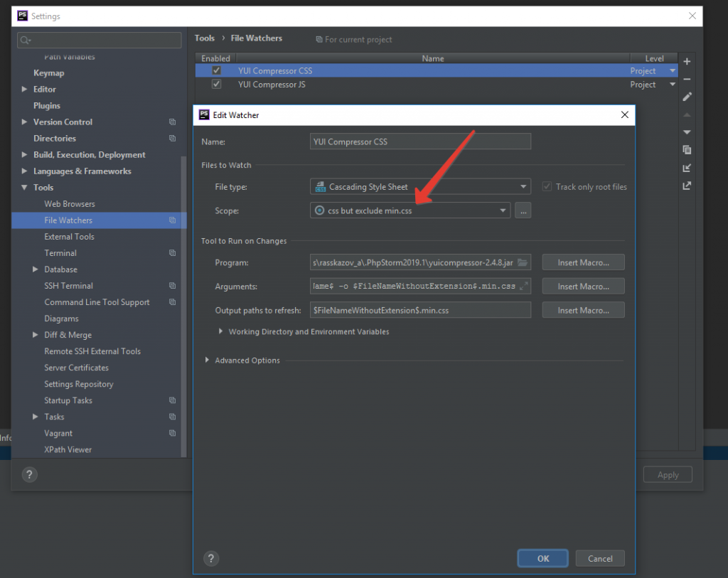The width and height of the screenshot is (728, 578).
Task: Click Cancel in Edit Watcher dialog
Action: [x=600, y=559]
